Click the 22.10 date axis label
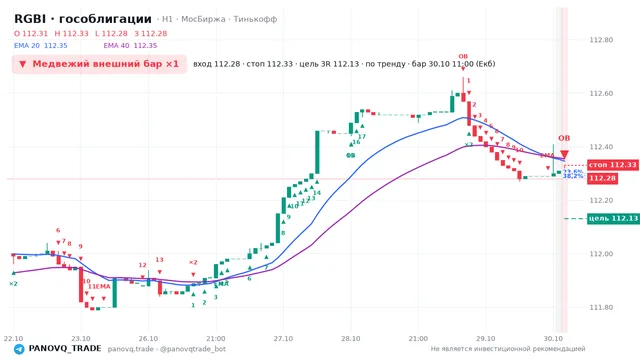The image size is (640, 360). click(13, 339)
